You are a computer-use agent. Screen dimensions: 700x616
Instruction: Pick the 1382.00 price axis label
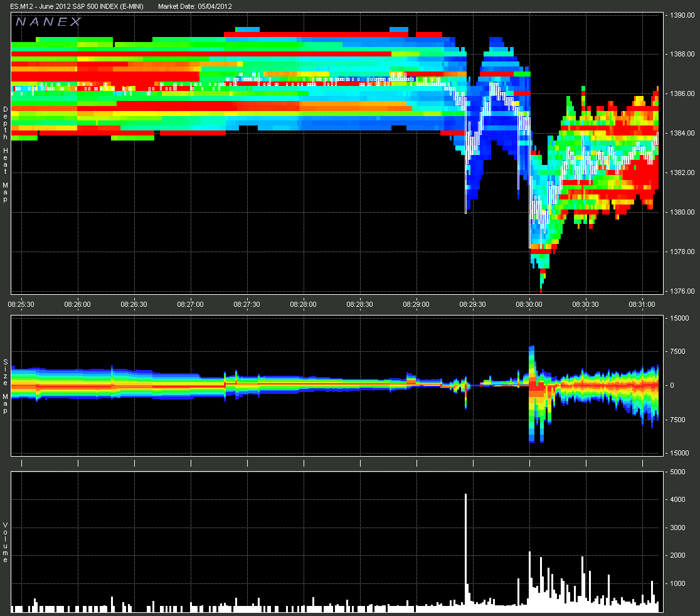[x=682, y=173]
